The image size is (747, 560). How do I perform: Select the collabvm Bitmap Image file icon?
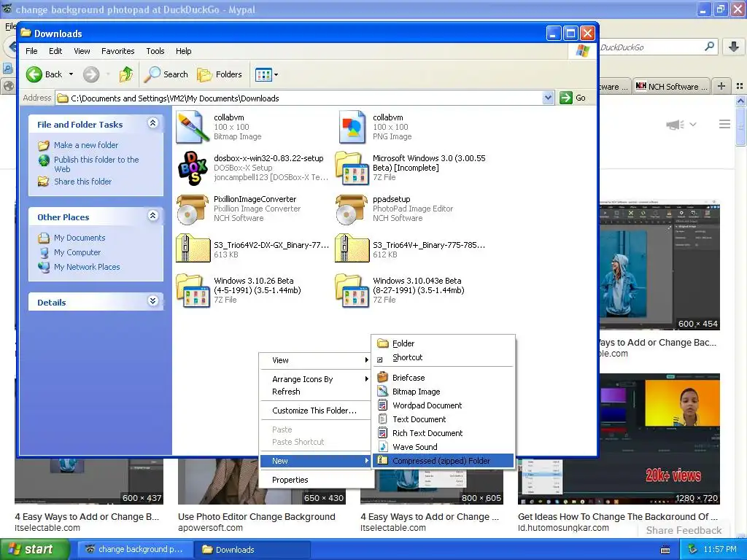pos(193,127)
